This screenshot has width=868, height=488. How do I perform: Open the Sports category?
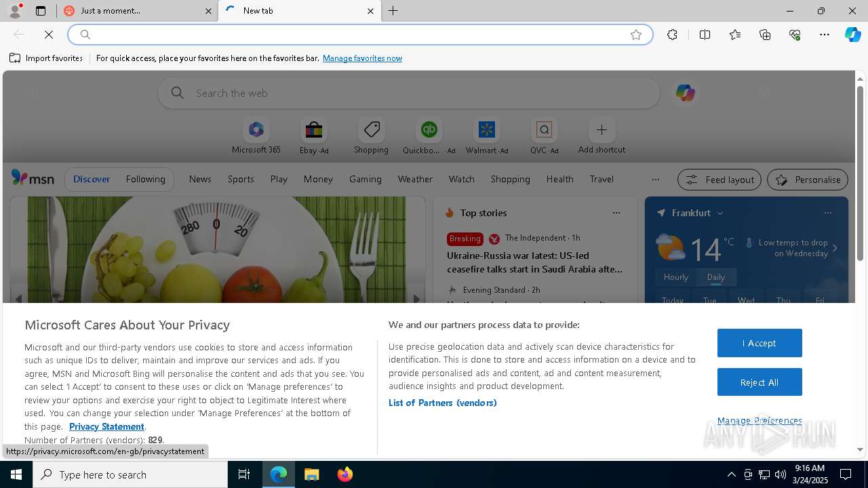point(241,179)
